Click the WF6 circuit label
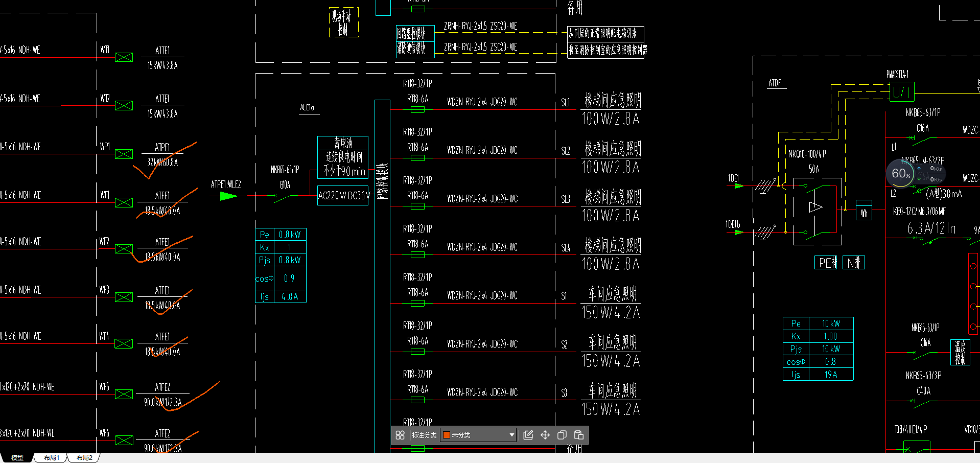Viewport: 980px width, 463px height. coord(104,433)
